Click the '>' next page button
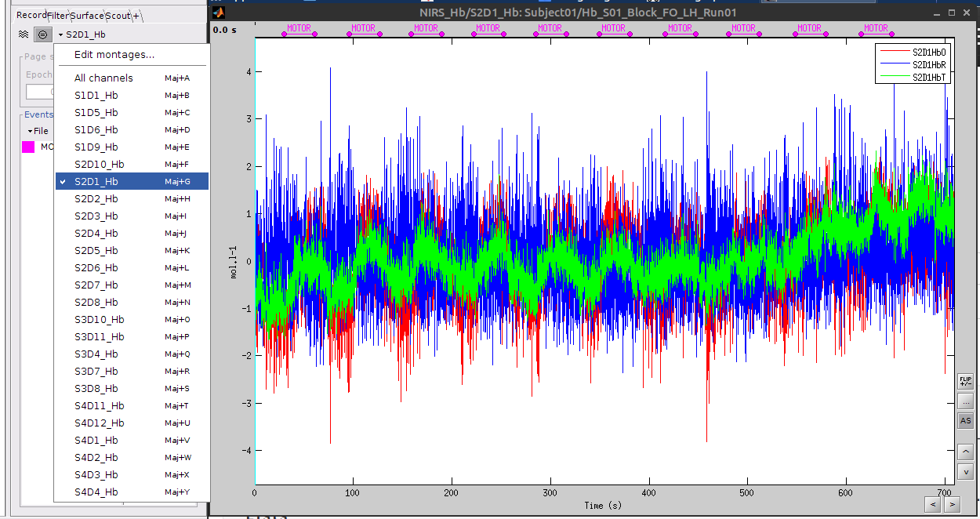Screen dimensions: 980x519 pos(954,503)
